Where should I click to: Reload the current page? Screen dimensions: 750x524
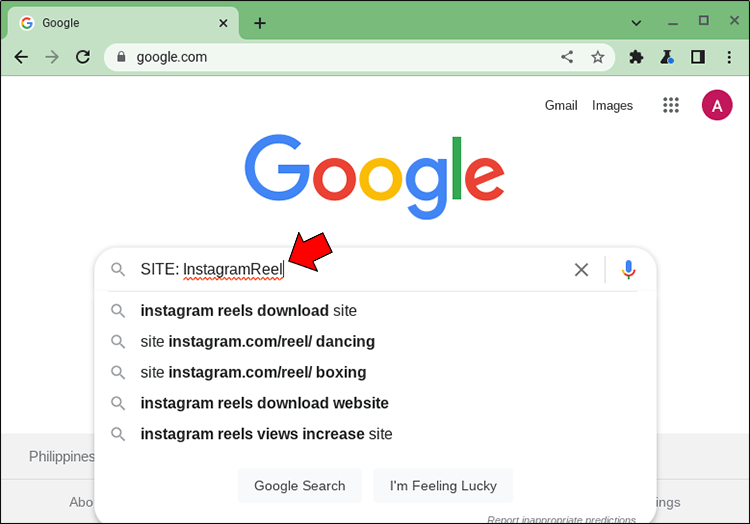[x=83, y=57]
